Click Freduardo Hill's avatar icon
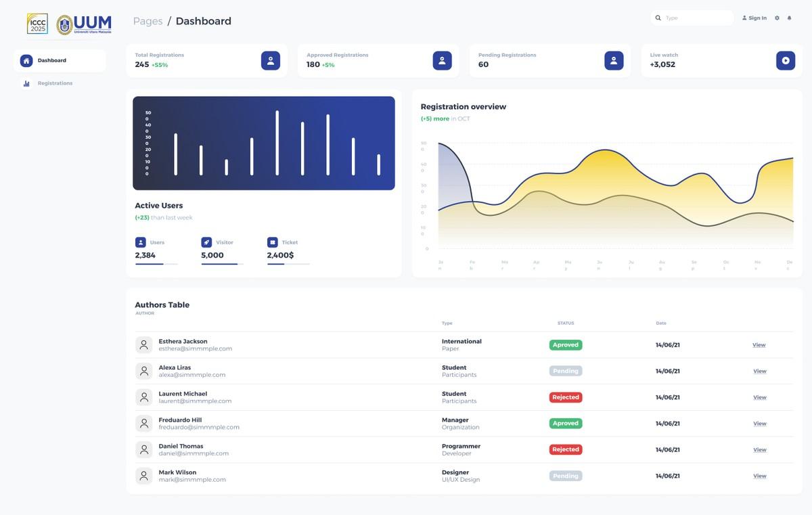This screenshot has width=812, height=515. click(x=143, y=423)
